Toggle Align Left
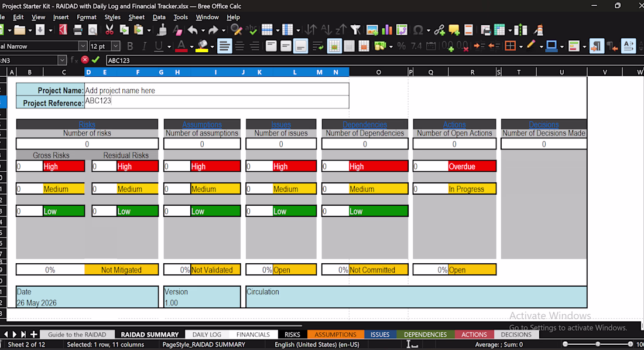The image size is (644, 350). pos(224,46)
